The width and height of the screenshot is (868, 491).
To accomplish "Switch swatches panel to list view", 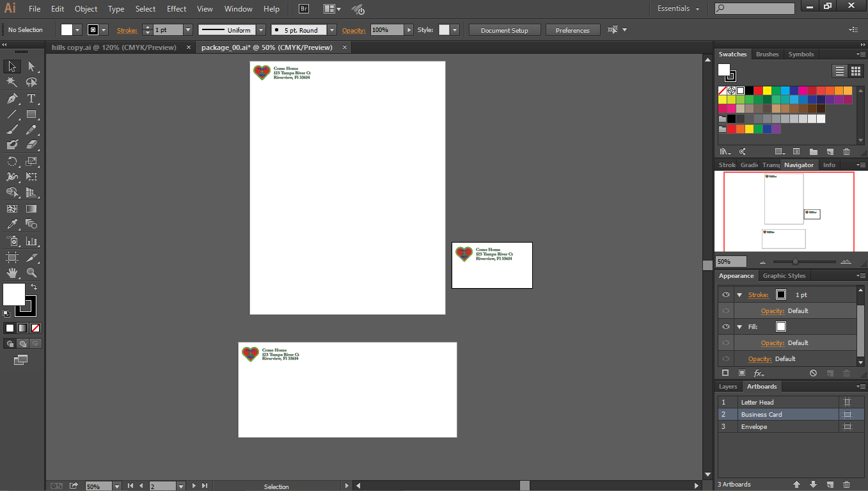I will [x=840, y=71].
